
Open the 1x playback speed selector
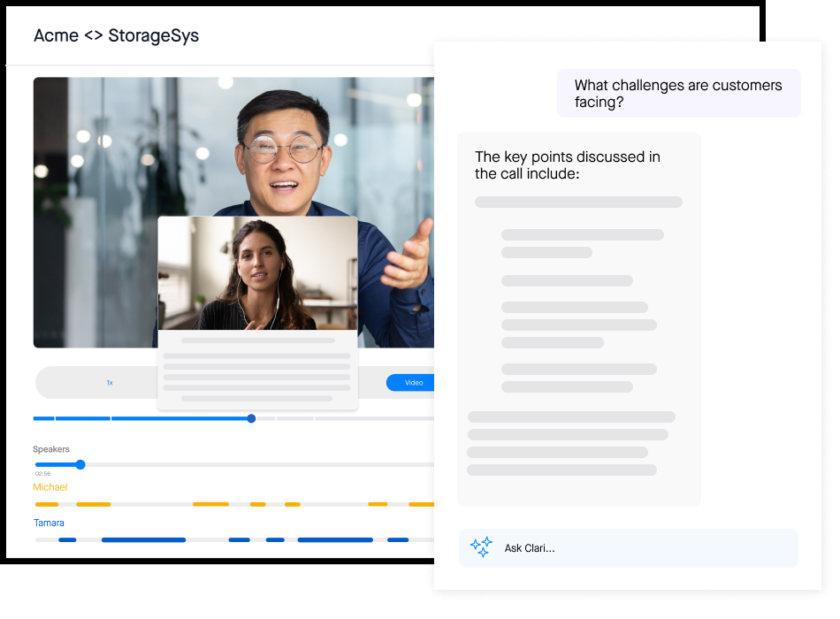point(110,383)
